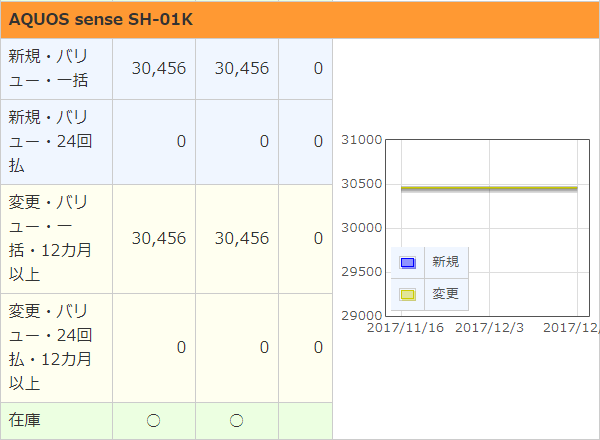600x440 pixels.
Task: Click the 2017/12/3 date label
Action: [x=489, y=328]
